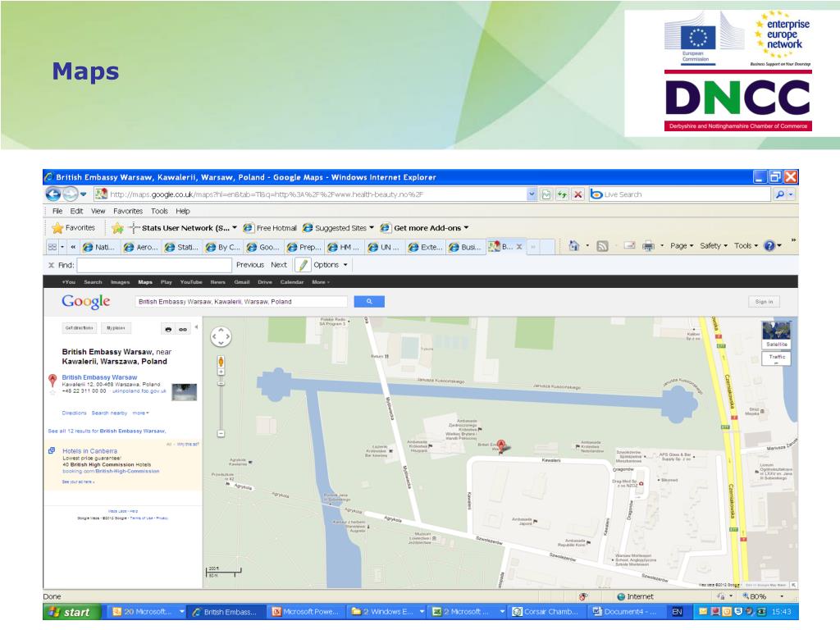Viewport: 840px width, 630px height.
Task: Star the British Embassy Warsaw result
Action: (x=52, y=393)
